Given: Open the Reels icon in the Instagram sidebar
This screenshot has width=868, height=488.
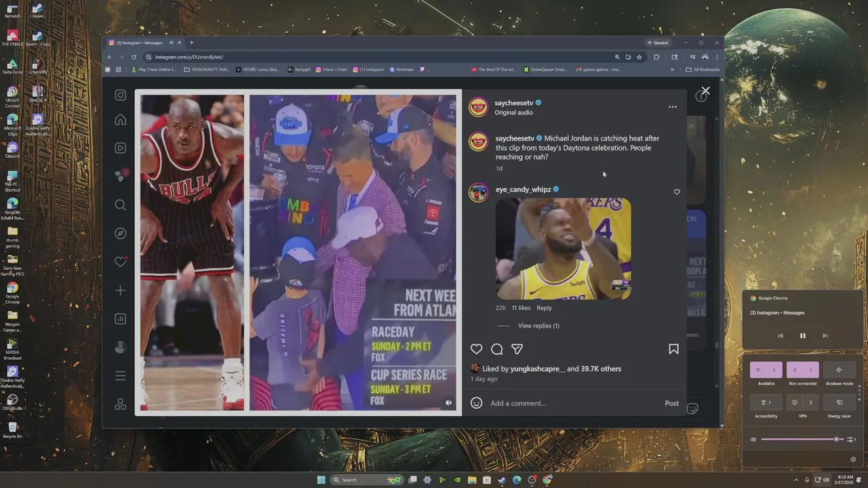Looking at the screenshot, I should click(120, 148).
